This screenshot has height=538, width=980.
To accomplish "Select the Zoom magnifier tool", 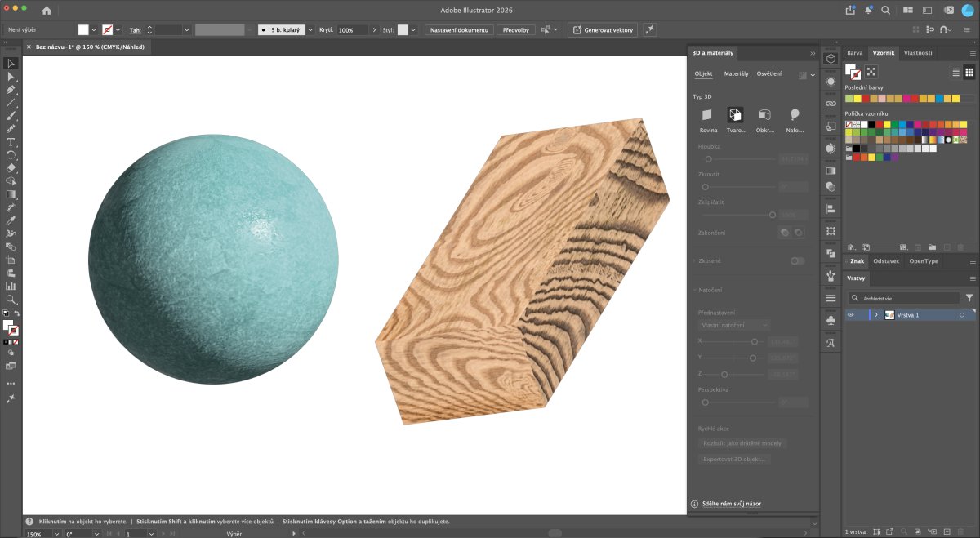I will (x=11, y=300).
